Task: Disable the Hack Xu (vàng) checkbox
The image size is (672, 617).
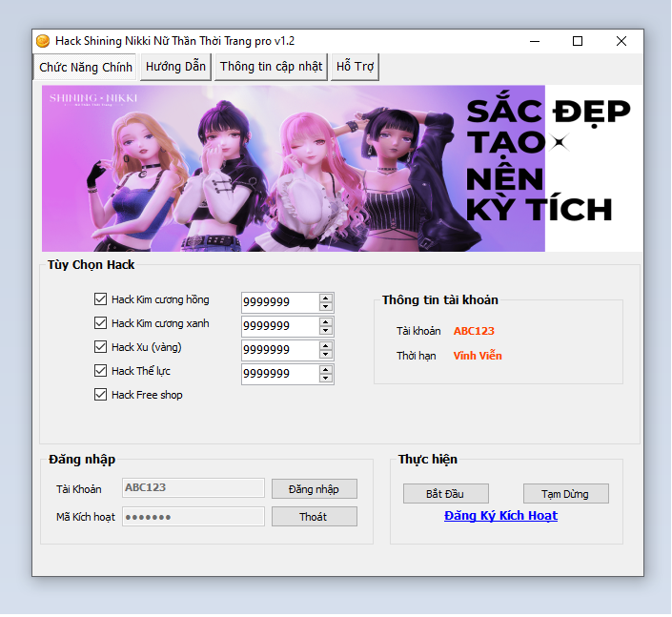Action: [101, 347]
